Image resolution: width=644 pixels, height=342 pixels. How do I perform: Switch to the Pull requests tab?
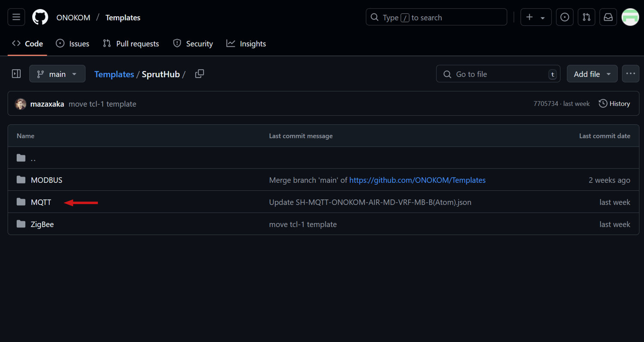(x=131, y=43)
